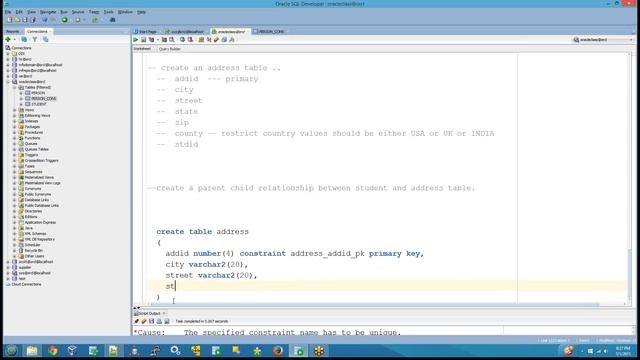Open the dropdown arrow beside New Connection plus
Screen dimensions: 640x360
tap(14, 40)
